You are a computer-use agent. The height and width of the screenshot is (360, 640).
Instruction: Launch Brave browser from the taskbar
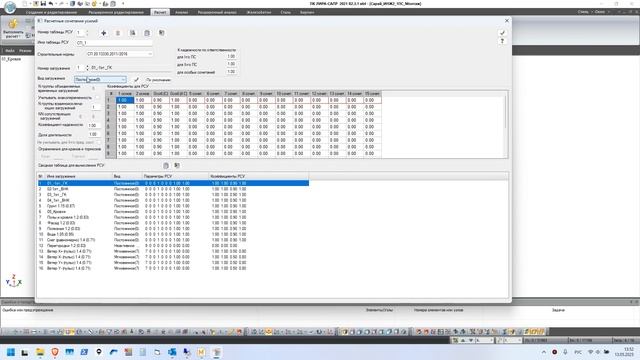[x=55, y=352]
